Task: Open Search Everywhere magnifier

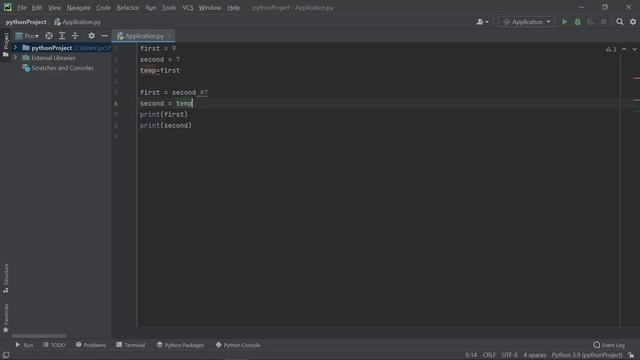Action: pos(620,22)
